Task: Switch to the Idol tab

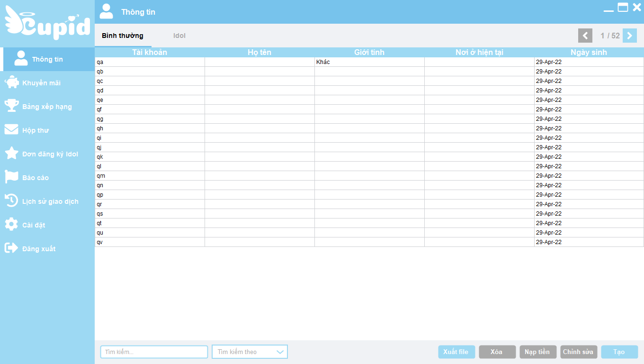Action: (x=179, y=36)
